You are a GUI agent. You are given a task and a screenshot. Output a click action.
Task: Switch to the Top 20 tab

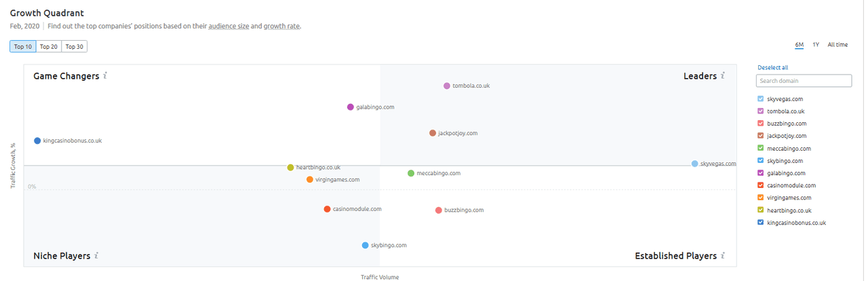point(49,47)
